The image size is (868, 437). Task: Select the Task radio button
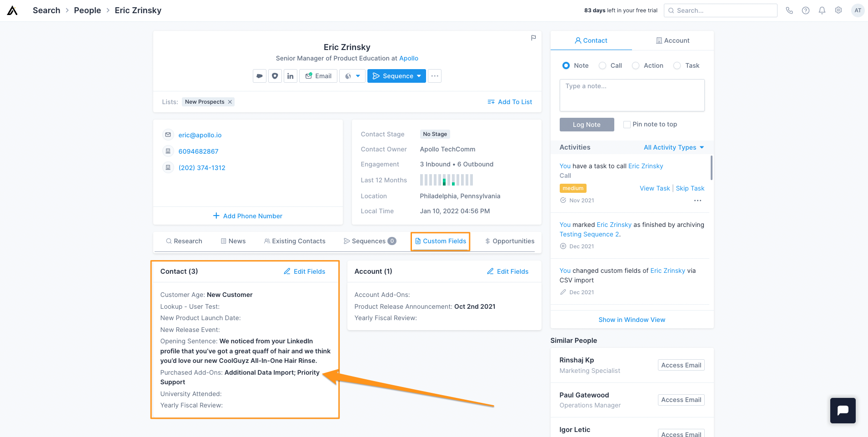pos(677,65)
